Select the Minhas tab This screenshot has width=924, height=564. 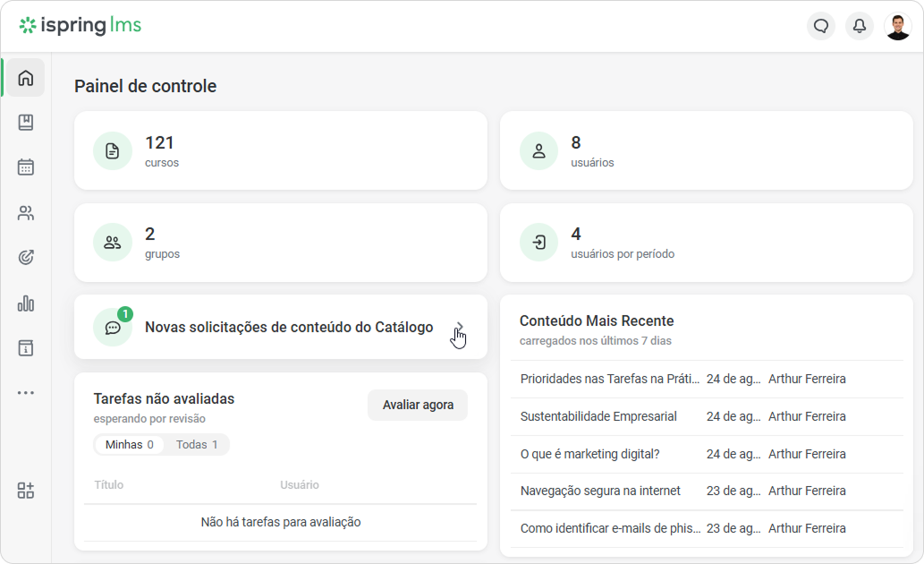(x=129, y=444)
